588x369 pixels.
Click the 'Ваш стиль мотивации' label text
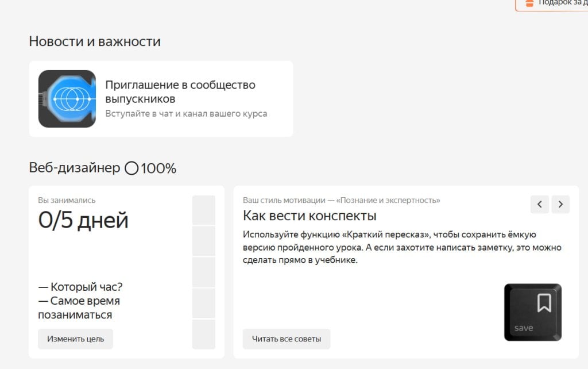coord(341,200)
